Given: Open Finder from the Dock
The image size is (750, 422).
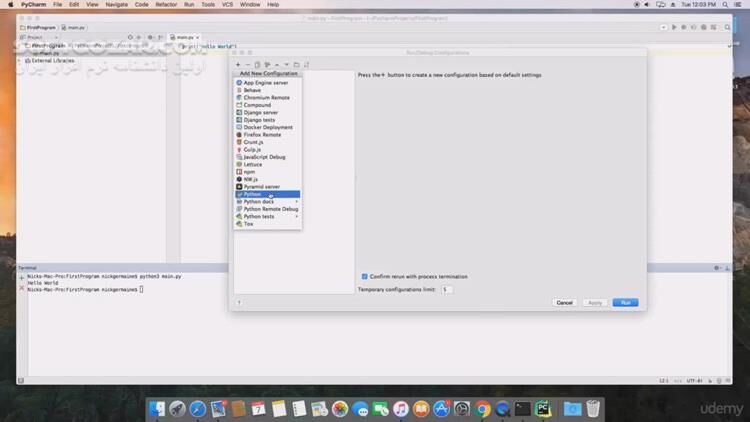Looking at the screenshot, I should 156,409.
